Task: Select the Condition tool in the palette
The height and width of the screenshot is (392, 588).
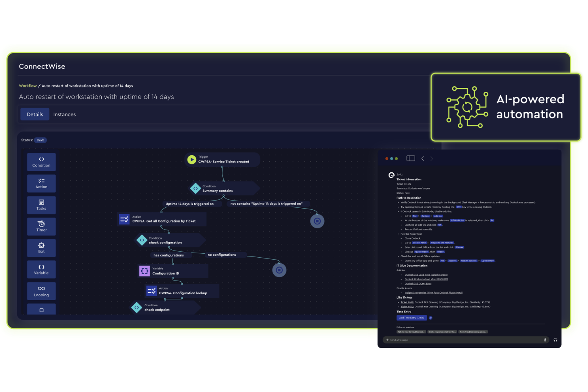Action: [41, 162]
